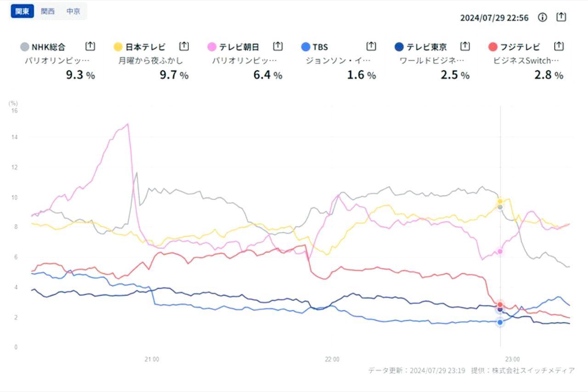Click the share icon beside 日本テレビ
The height and width of the screenshot is (392, 588).
click(184, 46)
